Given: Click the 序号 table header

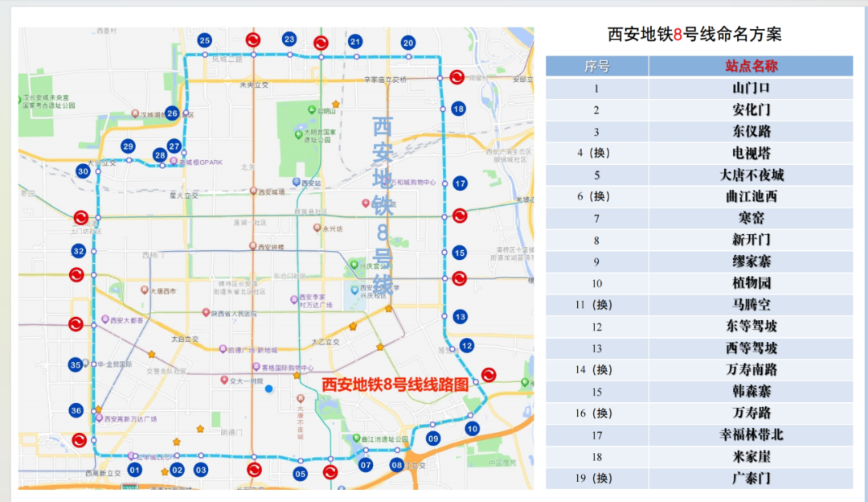Looking at the screenshot, I should click(596, 67).
